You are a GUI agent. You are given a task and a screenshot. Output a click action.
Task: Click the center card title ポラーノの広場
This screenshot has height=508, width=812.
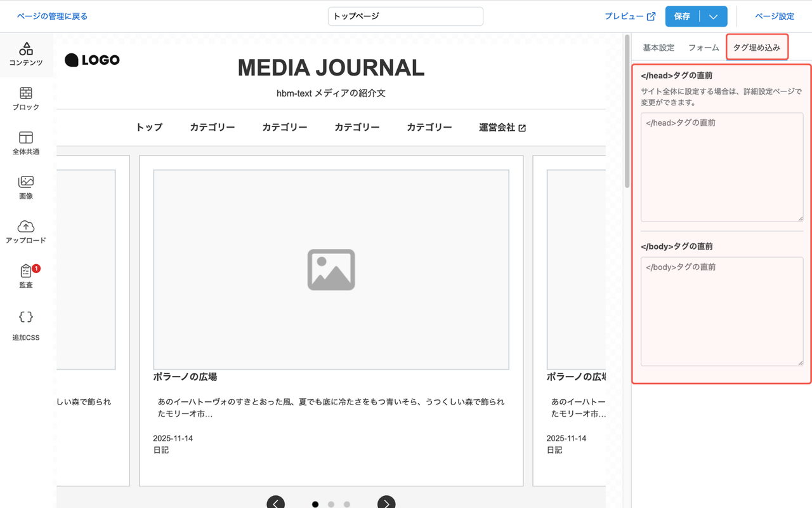pos(185,377)
